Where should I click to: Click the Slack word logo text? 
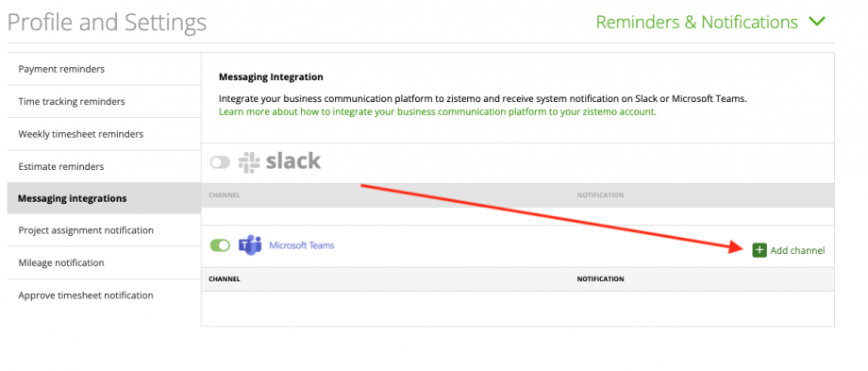[x=293, y=161]
